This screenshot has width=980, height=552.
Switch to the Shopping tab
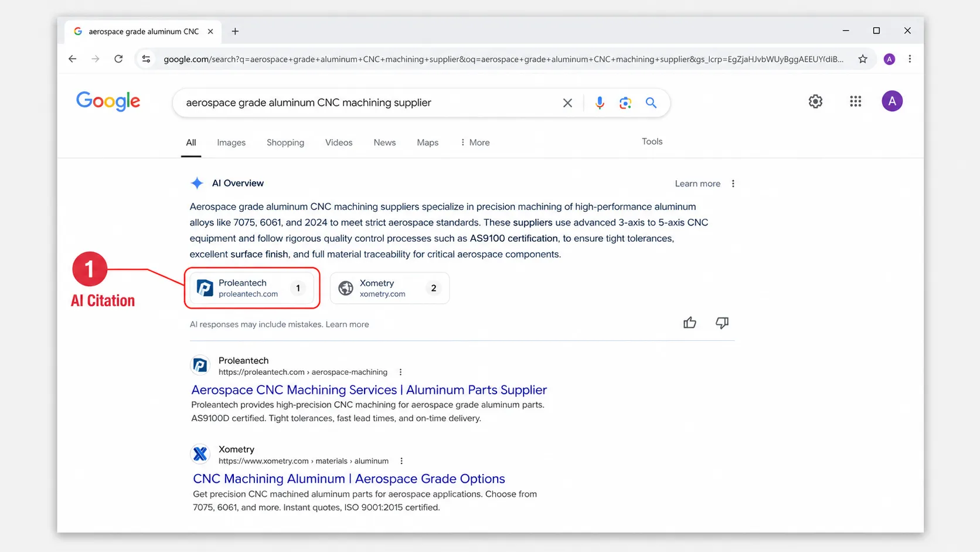[x=285, y=143]
